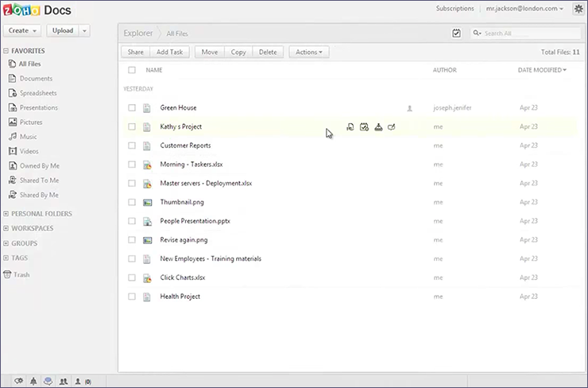Image resolution: width=588 pixels, height=388 pixels.
Task: Click the settings gear icon
Action: (x=578, y=9)
